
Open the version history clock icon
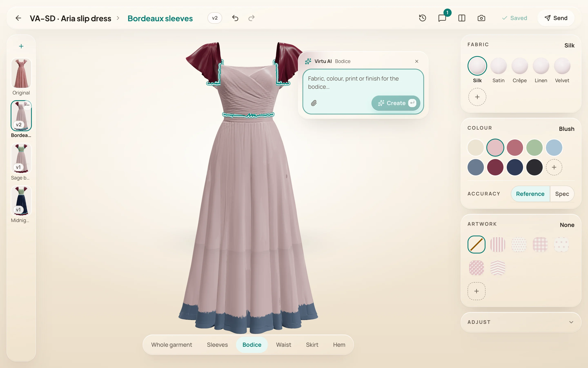point(423,18)
